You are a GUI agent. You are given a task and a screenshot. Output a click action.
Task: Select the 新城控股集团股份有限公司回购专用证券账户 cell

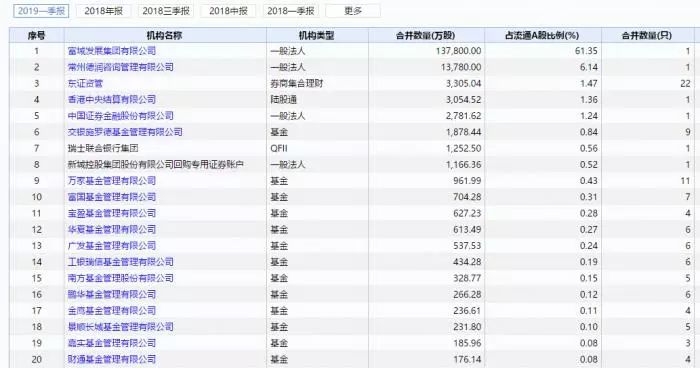coord(155,164)
